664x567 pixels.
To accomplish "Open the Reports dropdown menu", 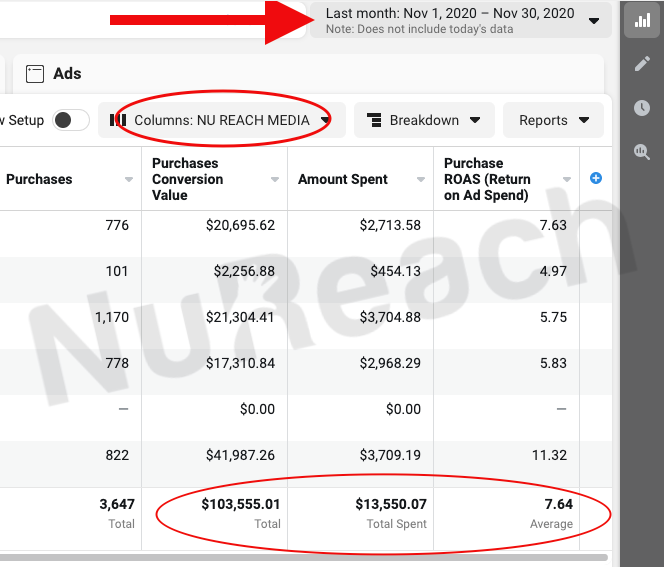I will (x=553, y=120).
